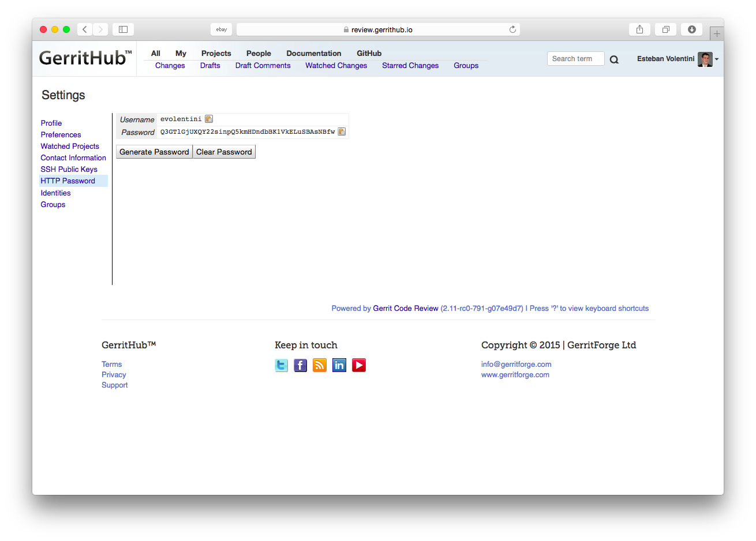Click the search magnifier icon
Viewport: 756px width, 541px height.
coord(614,59)
